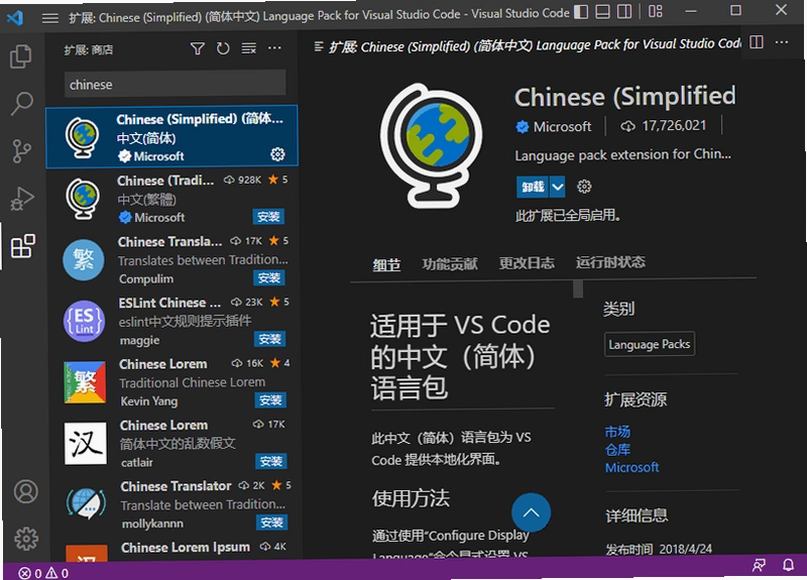Screen dimensions: 807x580
Task: Open extension settings gear beside uninstall button
Action: click(x=584, y=186)
